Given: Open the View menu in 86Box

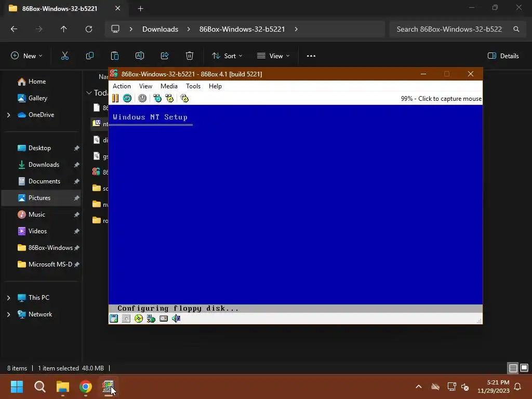Looking at the screenshot, I should [x=145, y=86].
